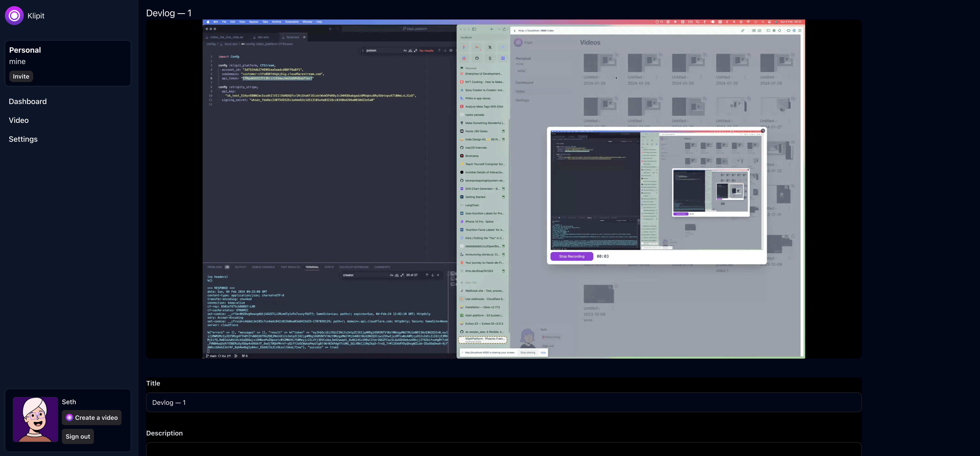In the video, expand the replace toggle beside poison

click(363, 50)
